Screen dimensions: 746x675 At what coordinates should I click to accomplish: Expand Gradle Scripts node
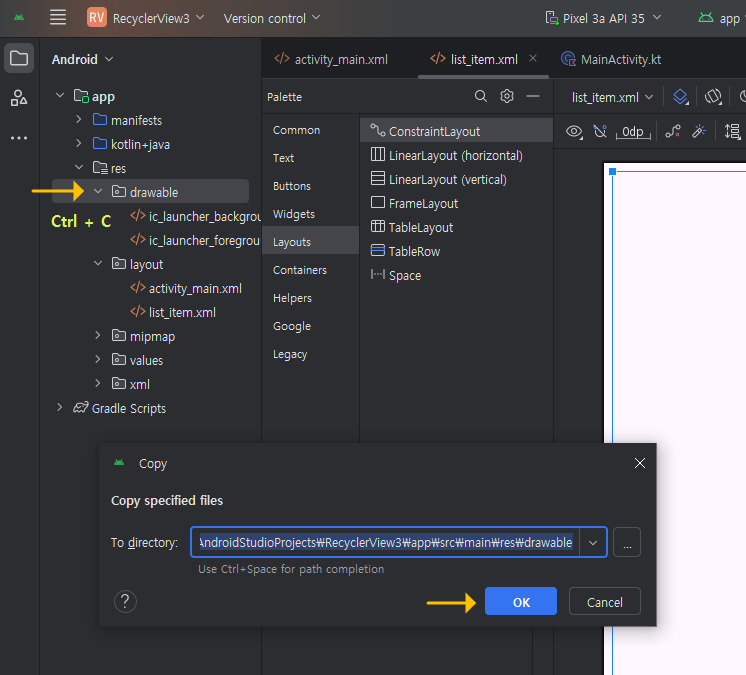click(59, 407)
